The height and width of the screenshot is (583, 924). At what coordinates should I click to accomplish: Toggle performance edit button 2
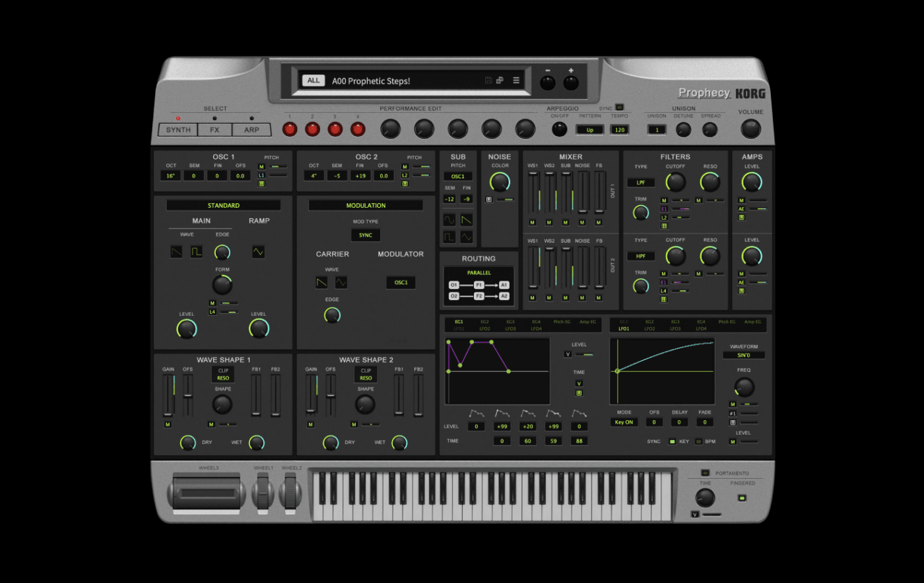(x=312, y=129)
